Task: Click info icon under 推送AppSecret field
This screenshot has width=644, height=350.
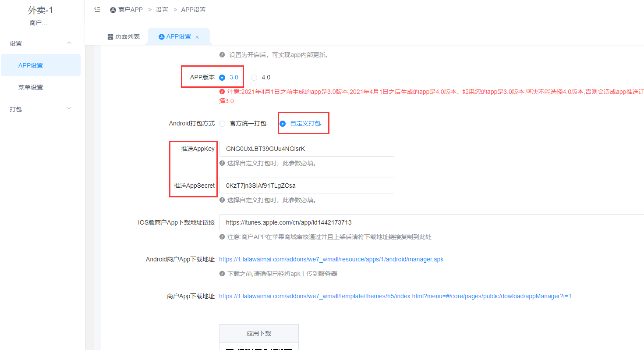Action: point(222,200)
